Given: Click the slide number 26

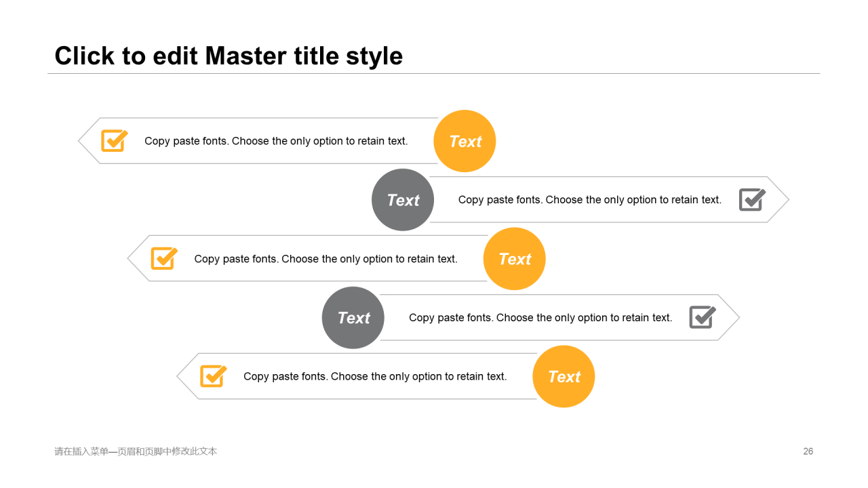Looking at the screenshot, I should (808, 451).
